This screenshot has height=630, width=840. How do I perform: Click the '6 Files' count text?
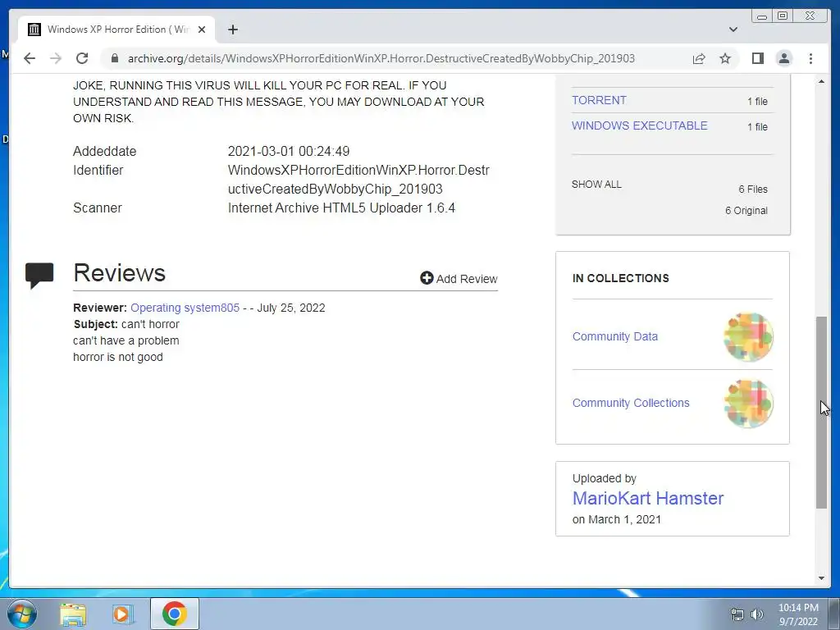tap(753, 189)
